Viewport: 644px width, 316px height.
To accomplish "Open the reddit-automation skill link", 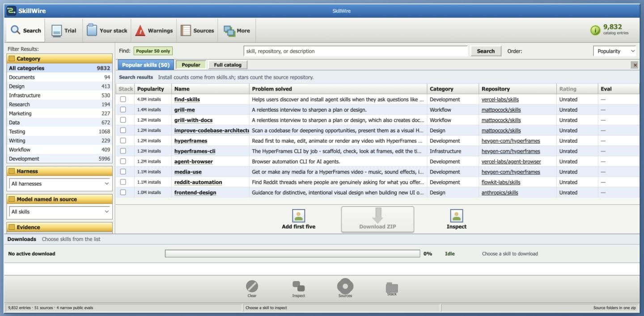I will point(198,182).
